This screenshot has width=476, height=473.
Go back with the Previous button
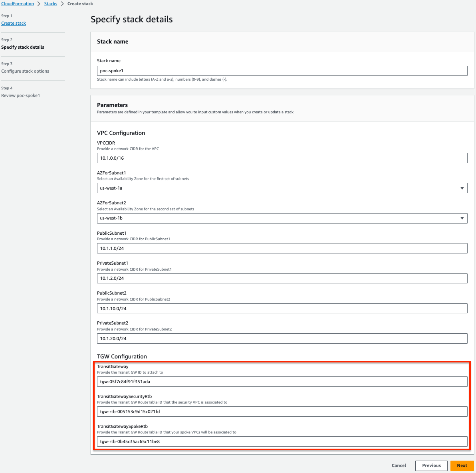tap(431, 465)
